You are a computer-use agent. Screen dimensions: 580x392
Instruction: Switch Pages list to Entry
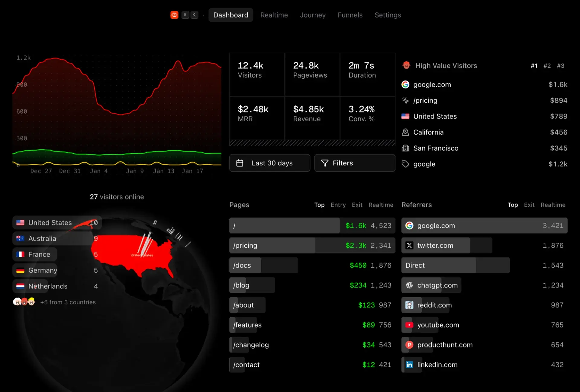(x=338, y=205)
